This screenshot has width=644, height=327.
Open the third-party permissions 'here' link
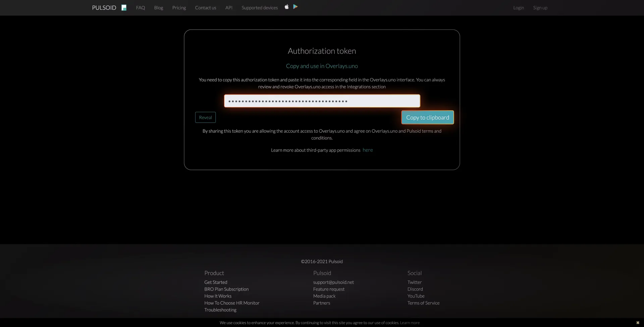click(x=368, y=150)
